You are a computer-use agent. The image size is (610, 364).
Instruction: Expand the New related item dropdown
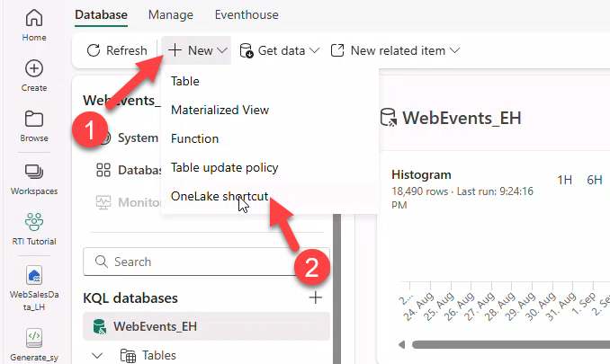396,51
